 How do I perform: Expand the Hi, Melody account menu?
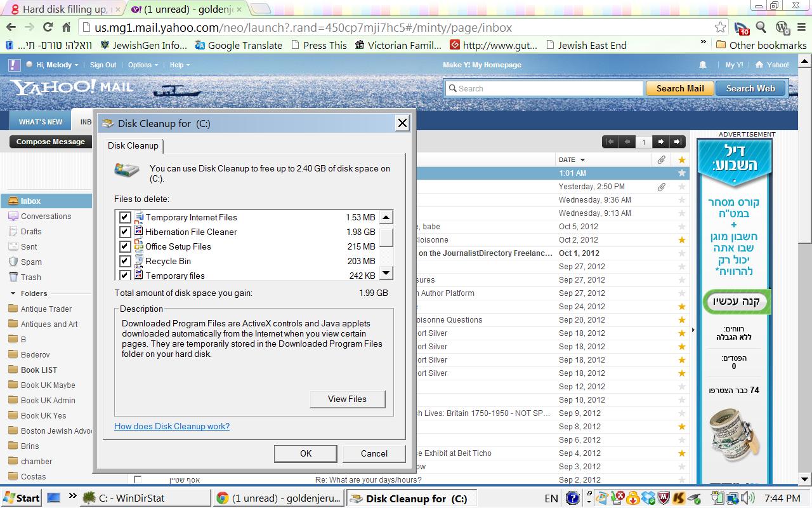(x=56, y=65)
